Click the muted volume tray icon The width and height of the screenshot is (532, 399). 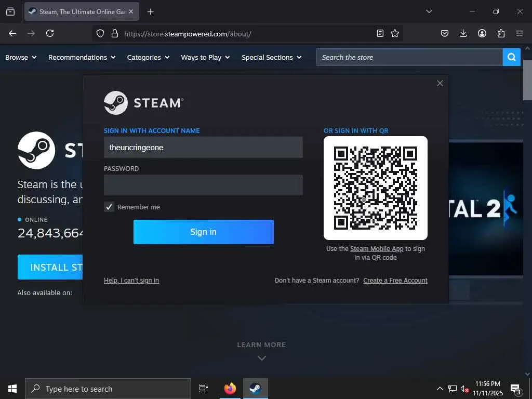(x=464, y=389)
